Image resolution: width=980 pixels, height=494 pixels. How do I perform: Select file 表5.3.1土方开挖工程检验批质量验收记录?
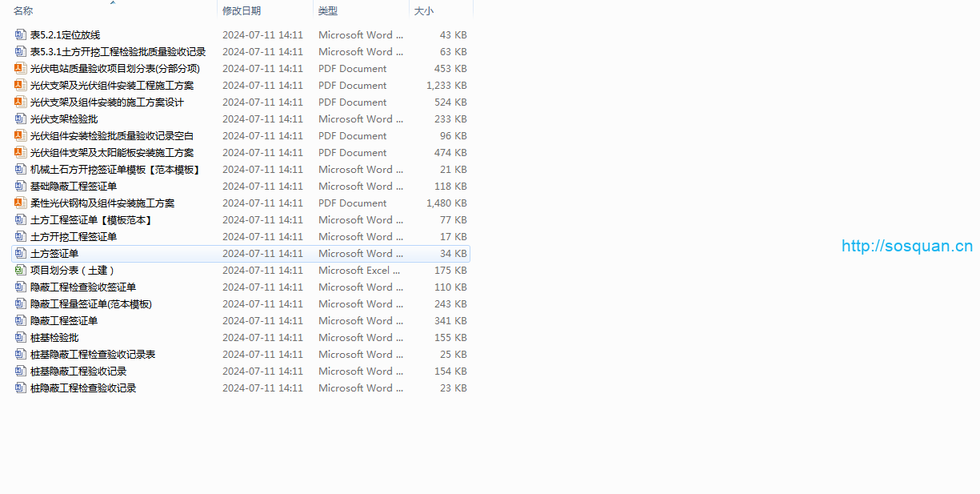click(118, 52)
